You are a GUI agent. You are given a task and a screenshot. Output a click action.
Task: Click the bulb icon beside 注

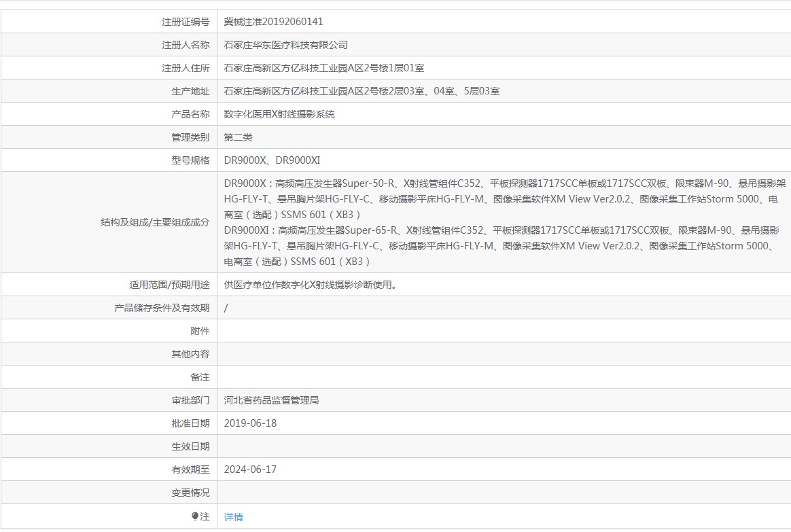point(195,516)
